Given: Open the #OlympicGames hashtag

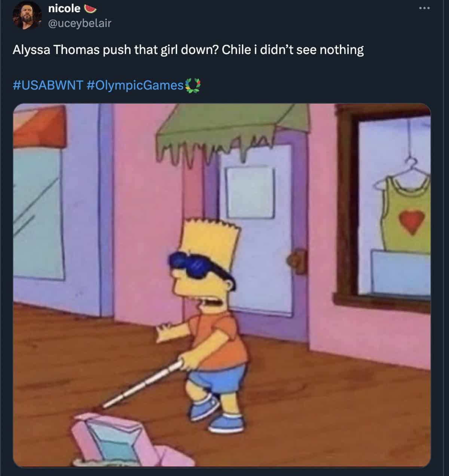Looking at the screenshot, I should pos(136,85).
